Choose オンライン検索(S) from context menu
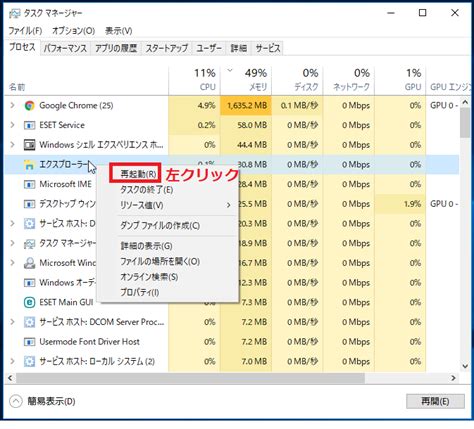The height and width of the screenshot is (429, 474). [x=149, y=277]
